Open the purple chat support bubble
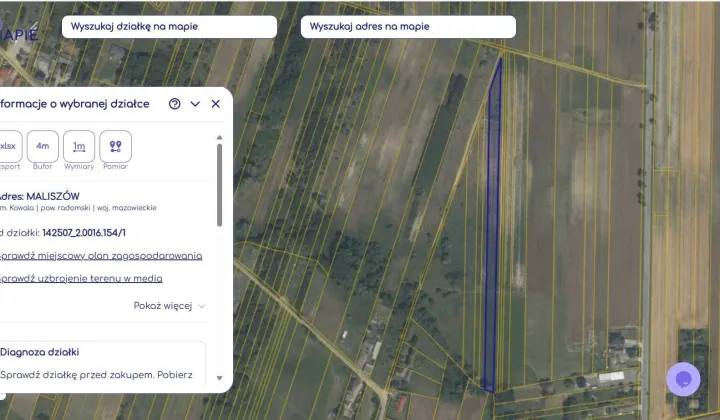Viewport: 720px width, 420px height. point(683,379)
